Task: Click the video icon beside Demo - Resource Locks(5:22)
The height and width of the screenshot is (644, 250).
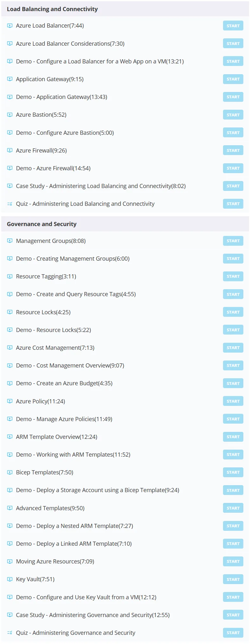Action: 10,330
